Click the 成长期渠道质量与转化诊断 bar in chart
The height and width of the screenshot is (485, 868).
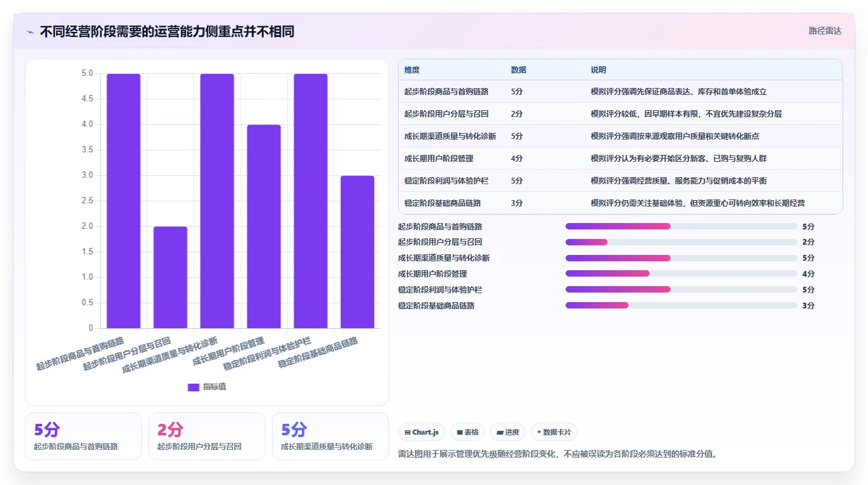(217, 201)
